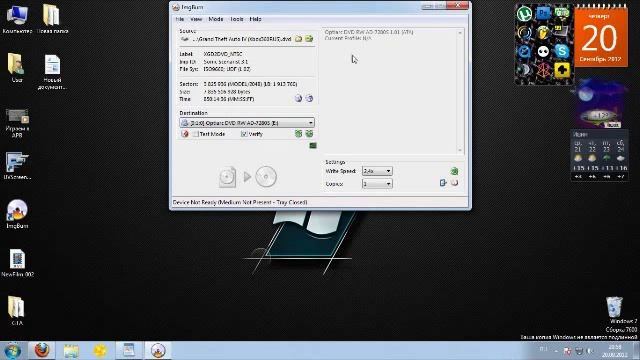Switch to the ImgBurn taskbar button
Image resolution: width=640 pixels, height=360 pixels.
158,351
